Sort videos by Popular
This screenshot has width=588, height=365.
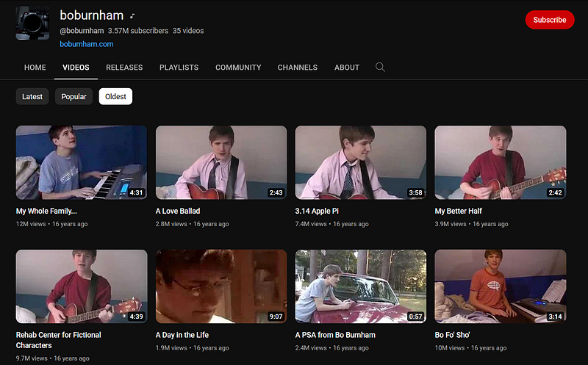click(x=74, y=96)
